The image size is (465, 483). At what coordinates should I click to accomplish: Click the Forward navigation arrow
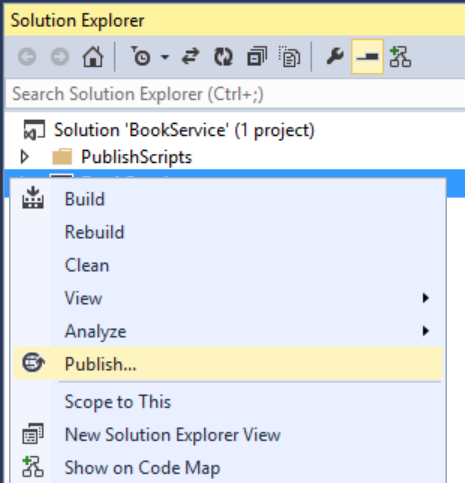(60, 57)
